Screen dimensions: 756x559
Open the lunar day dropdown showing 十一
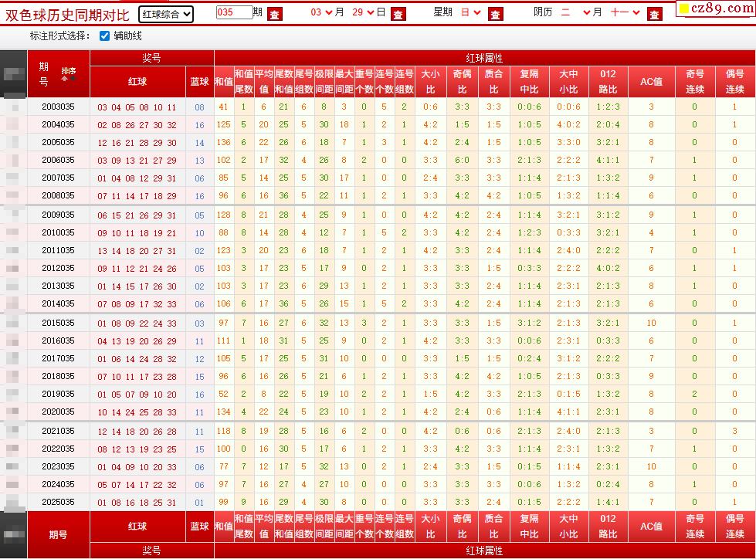click(625, 13)
